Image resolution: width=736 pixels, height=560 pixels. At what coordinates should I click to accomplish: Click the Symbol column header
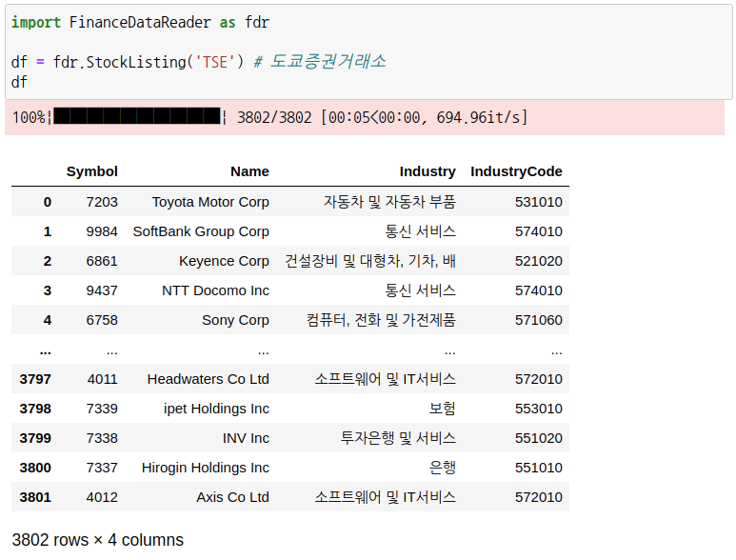(92, 171)
